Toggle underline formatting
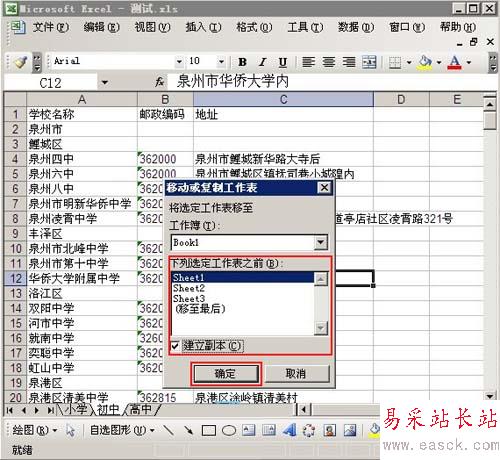Screen dimensions: 500x460 click(283, 62)
